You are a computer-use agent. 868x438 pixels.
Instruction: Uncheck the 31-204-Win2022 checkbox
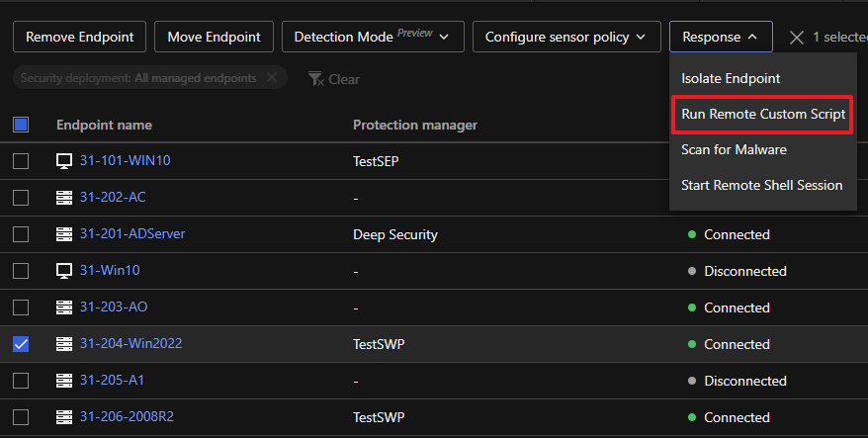pos(21,344)
